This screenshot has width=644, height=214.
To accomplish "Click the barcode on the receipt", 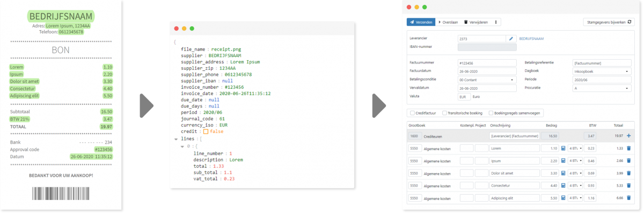I will [61, 193].
